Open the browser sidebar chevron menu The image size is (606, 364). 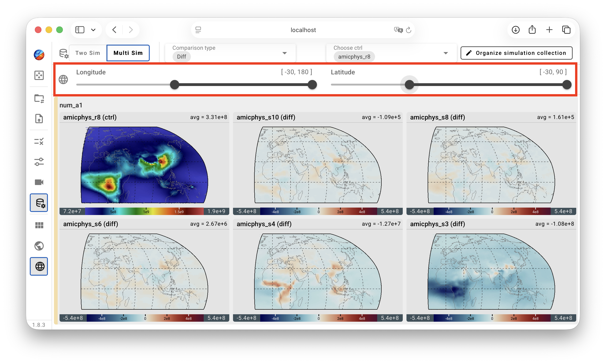tap(93, 30)
